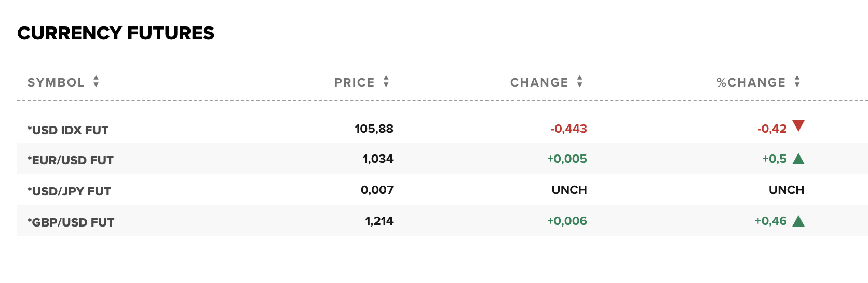Click green up triangle in GBP/USD row
This screenshot has height=283, width=868.
pos(799,221)
